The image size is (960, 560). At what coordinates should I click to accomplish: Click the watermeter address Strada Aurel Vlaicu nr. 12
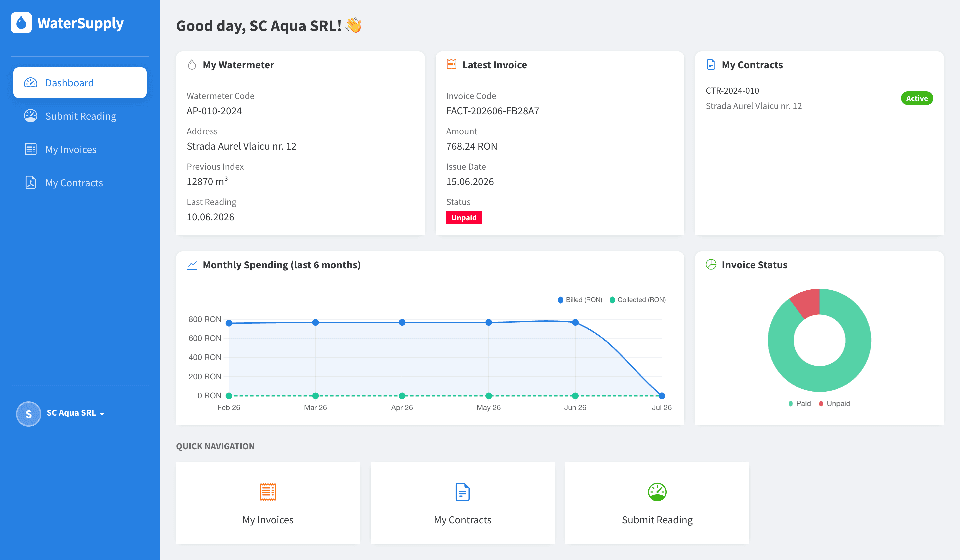242,146
